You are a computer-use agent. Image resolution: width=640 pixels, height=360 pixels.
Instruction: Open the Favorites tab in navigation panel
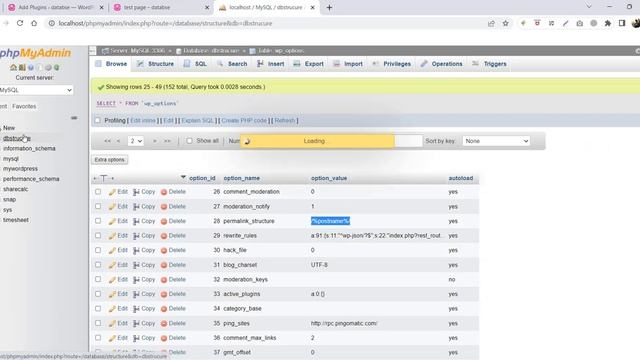tap(24, 106)
